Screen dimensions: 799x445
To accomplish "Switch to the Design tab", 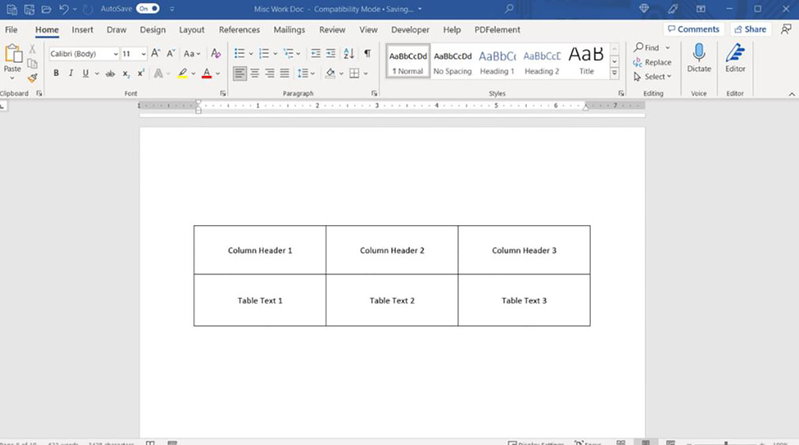I will click(153, 30).
